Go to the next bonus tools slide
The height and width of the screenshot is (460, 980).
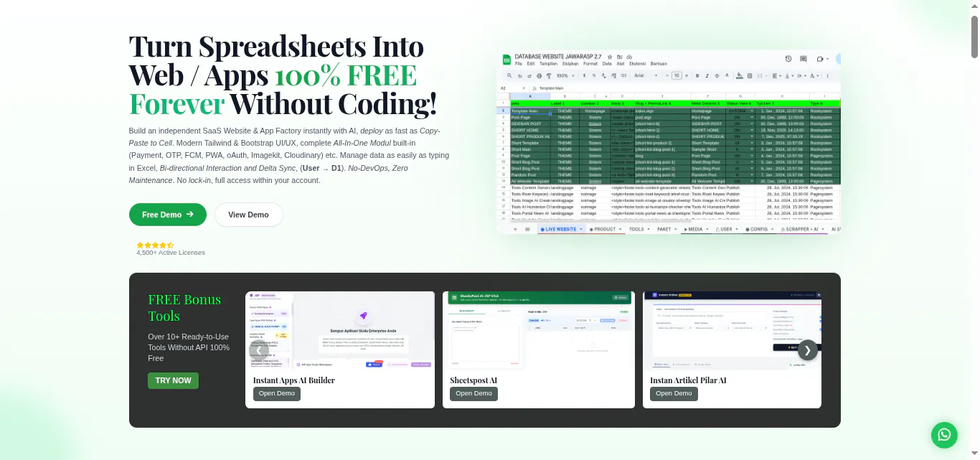click(x=808, y=350)
